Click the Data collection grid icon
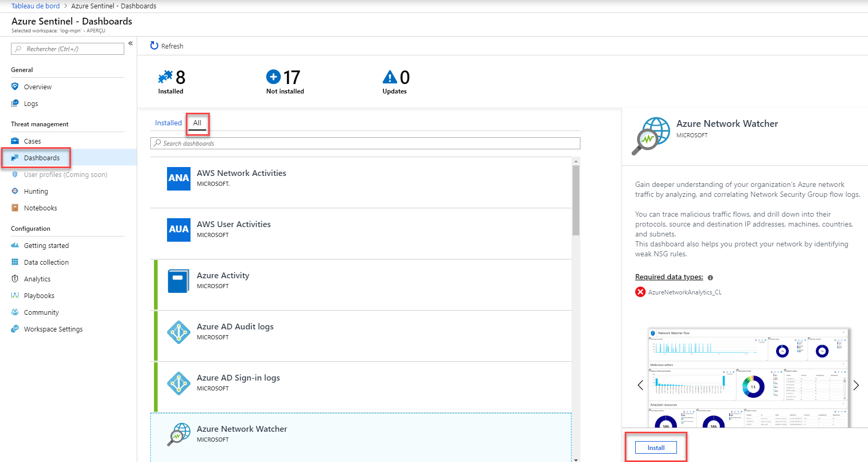 [x=15, y=262]
